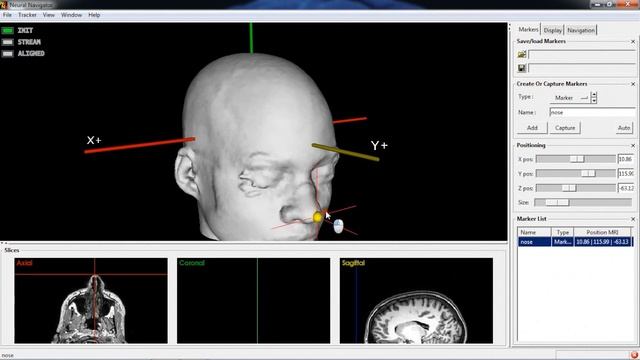Open the Help menu

(x=94, y=15)
